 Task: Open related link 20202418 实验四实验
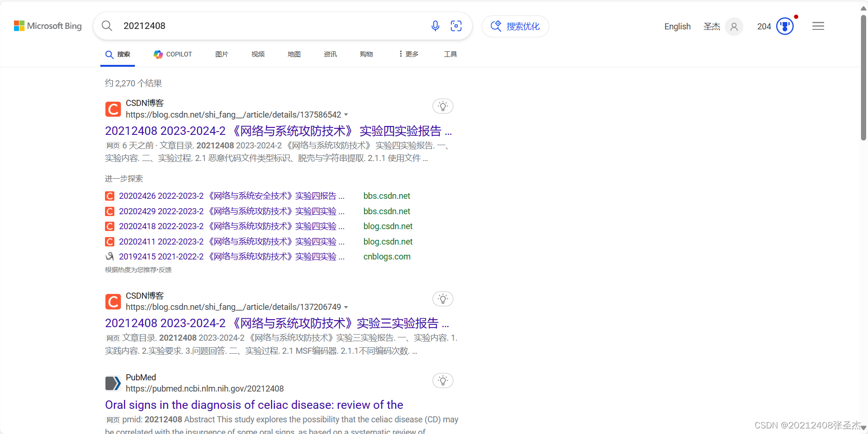coord(231,226)
